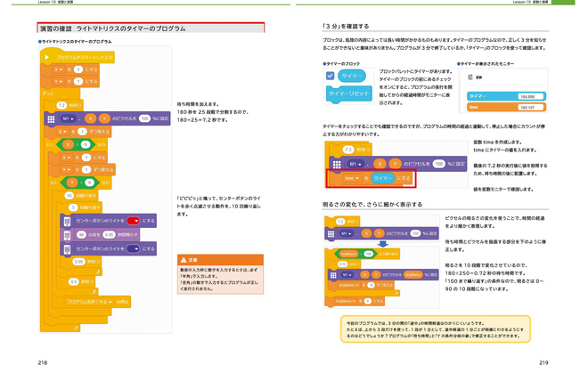Open the M1 dropdown in the left page pixel block
Viewport: 588px width, 365px height.
67,118
